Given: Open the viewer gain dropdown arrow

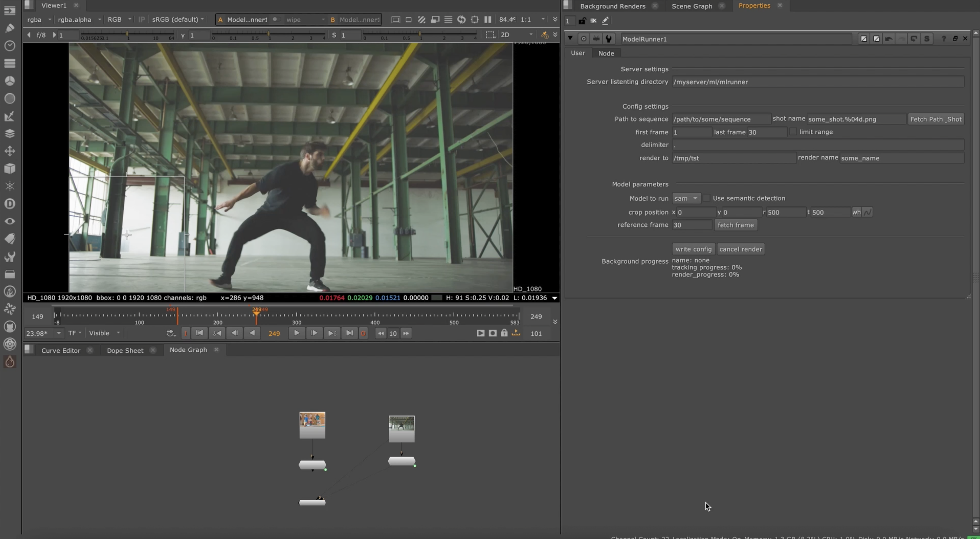Looking at the screenshot, I should (543, 19).
